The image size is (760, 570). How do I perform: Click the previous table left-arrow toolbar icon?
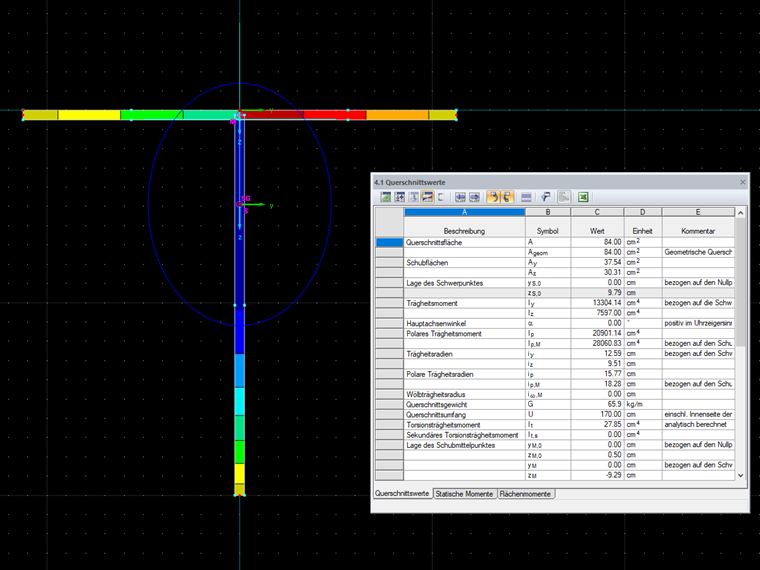point(461,197)
